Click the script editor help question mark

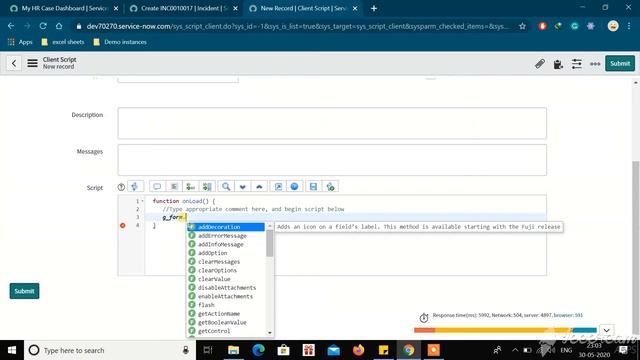click(121, 187)
